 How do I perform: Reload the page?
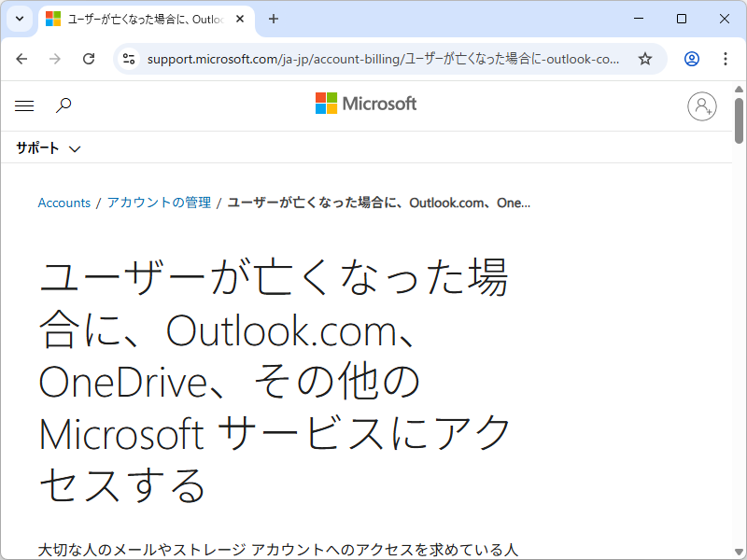coord(89,59)
